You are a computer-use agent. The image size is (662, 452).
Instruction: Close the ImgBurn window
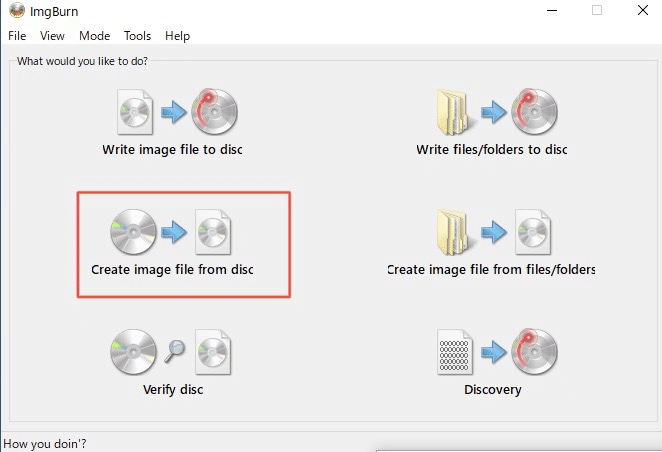643,10
